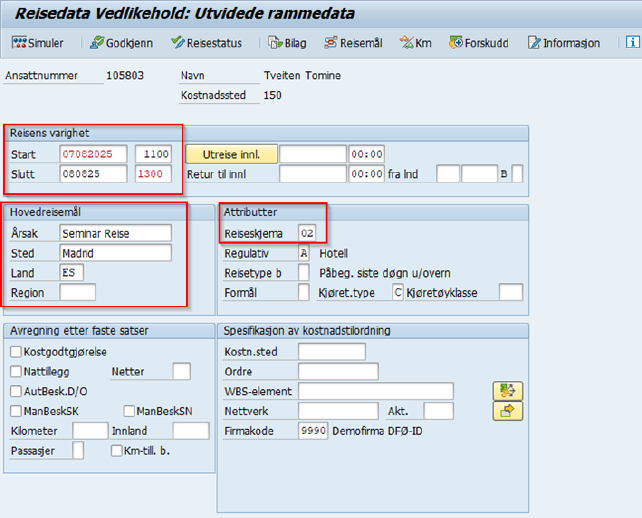Enable the ManBeskSN checkbox

tap(129, 411)
